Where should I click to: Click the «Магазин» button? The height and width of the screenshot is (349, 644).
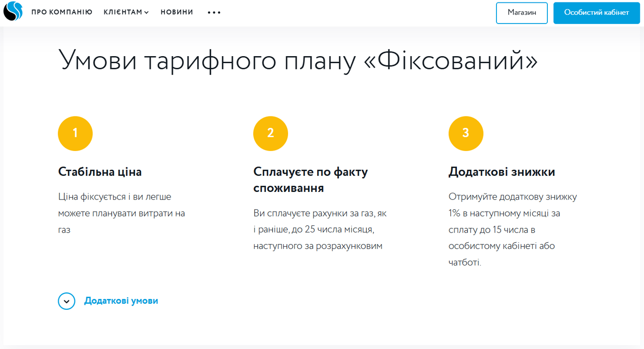point(521,13)
